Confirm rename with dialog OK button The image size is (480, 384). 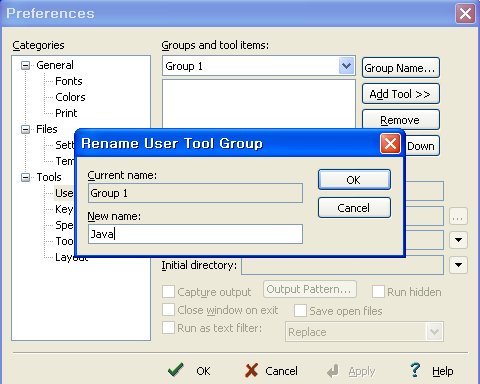(x=354, y=180)
